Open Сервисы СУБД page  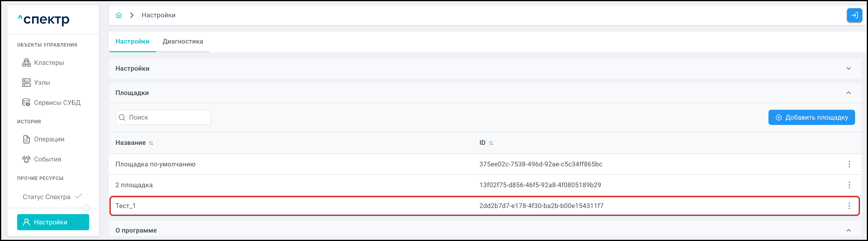pos(57,103)
